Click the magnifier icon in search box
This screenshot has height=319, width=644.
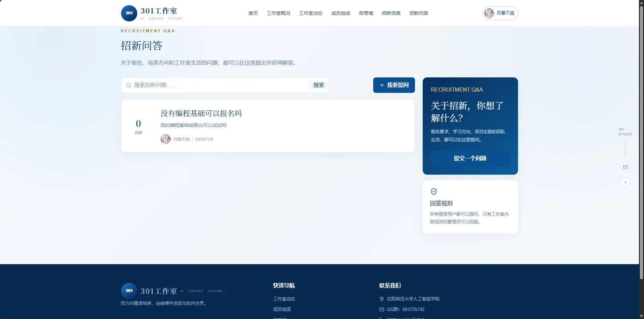(128, 85)
